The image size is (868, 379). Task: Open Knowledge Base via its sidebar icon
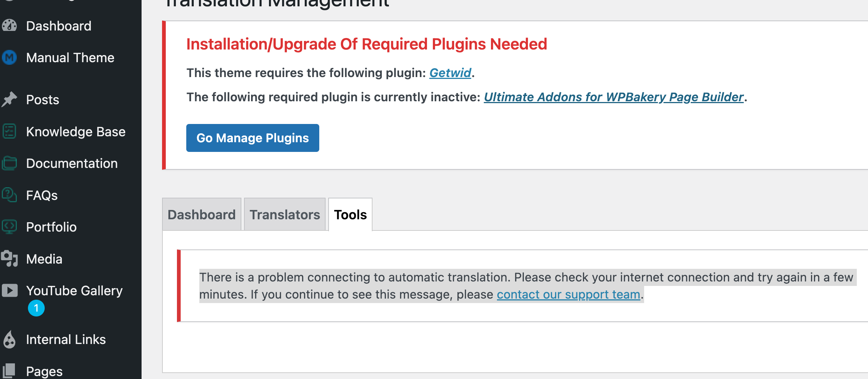(9, 131)
